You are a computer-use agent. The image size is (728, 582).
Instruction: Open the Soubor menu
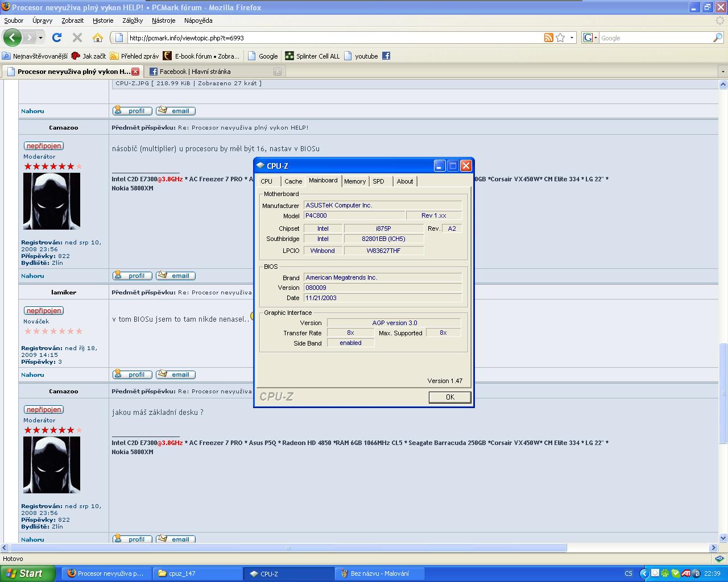tap(14, 20)
